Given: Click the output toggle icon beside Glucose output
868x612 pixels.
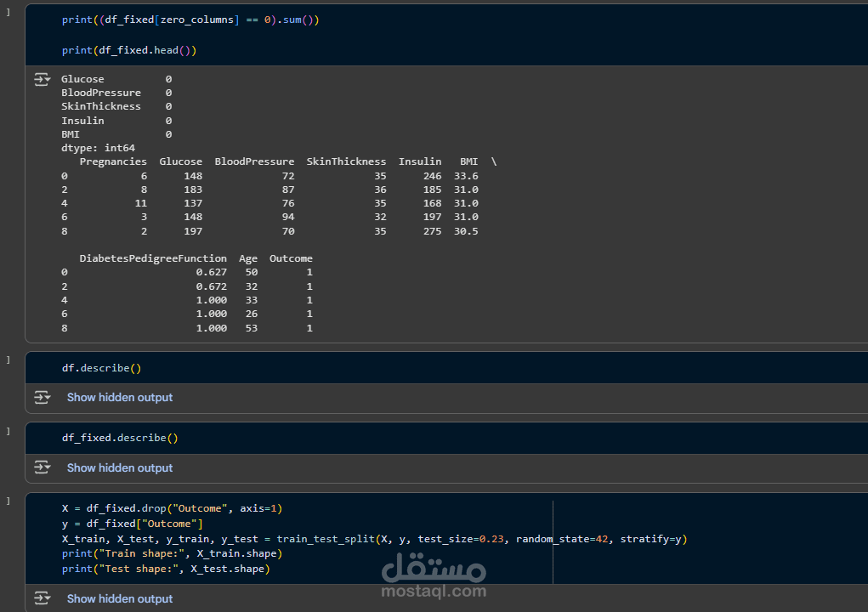Looking at the screenshot, I should coord(42,80).
